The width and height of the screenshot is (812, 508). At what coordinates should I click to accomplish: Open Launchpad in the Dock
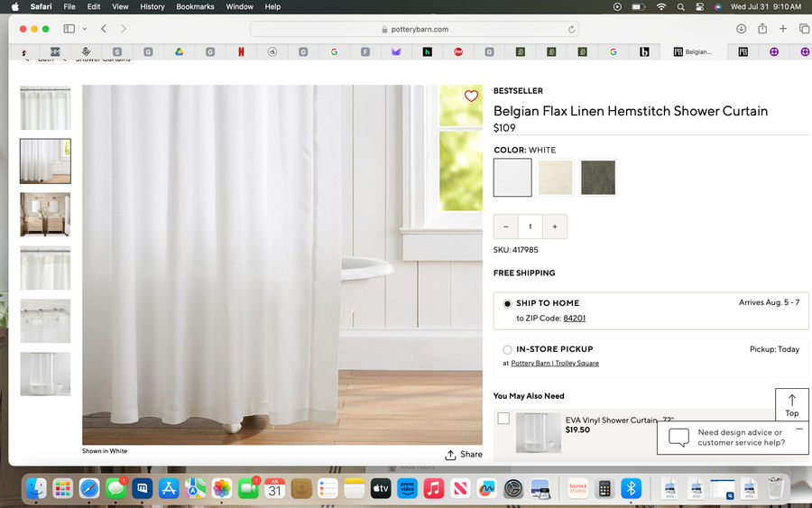coord(62,488)
